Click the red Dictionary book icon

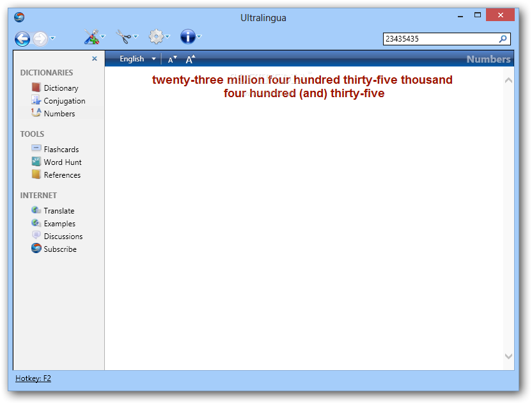[36, 88]
